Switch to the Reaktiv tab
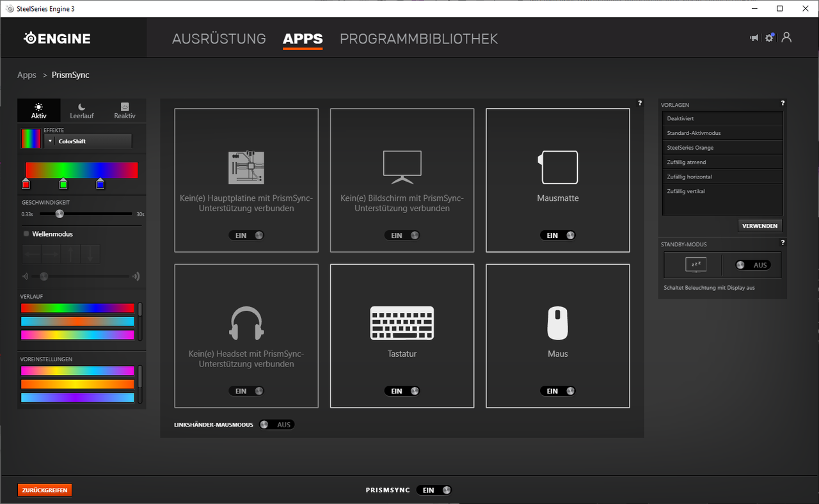The image size is (819, 504). (x=125, y=111)
